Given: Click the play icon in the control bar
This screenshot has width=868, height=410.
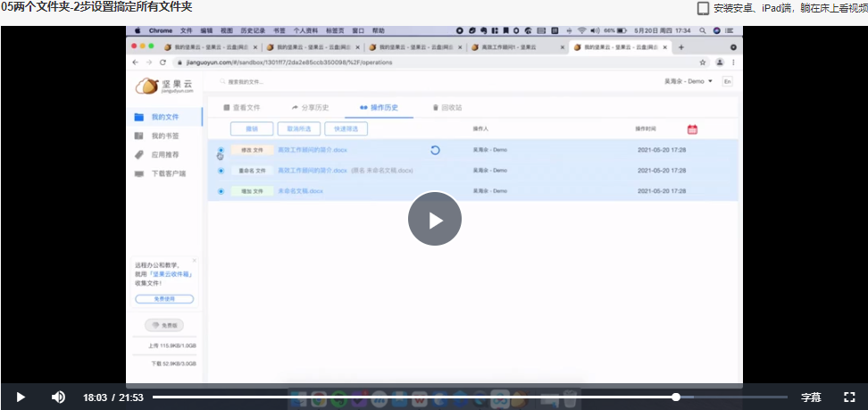Looking at the screenshot, I should (21, 397).
